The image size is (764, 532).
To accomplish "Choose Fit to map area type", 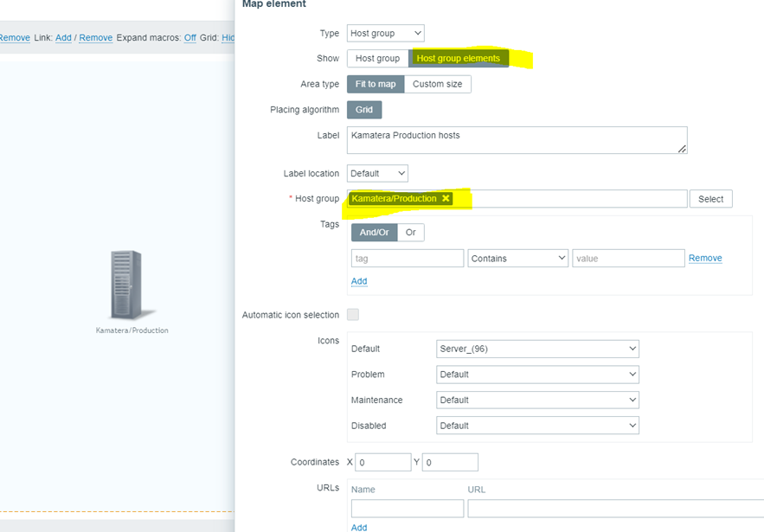I will pyautogui.click(x=376, y=84).
